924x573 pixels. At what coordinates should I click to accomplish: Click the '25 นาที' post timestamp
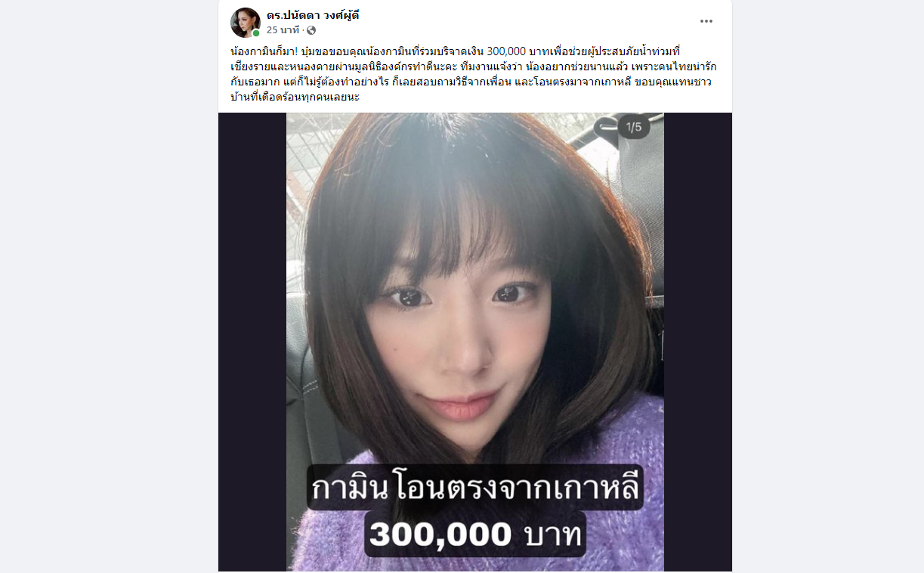coord(283,30)
